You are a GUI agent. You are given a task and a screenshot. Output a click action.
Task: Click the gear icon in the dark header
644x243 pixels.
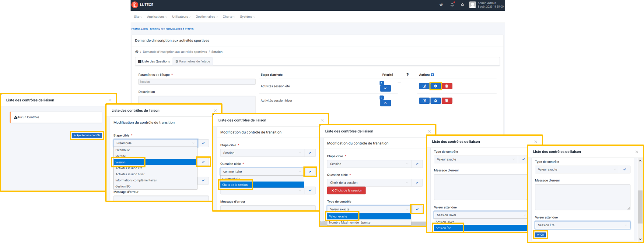(462, 5)
